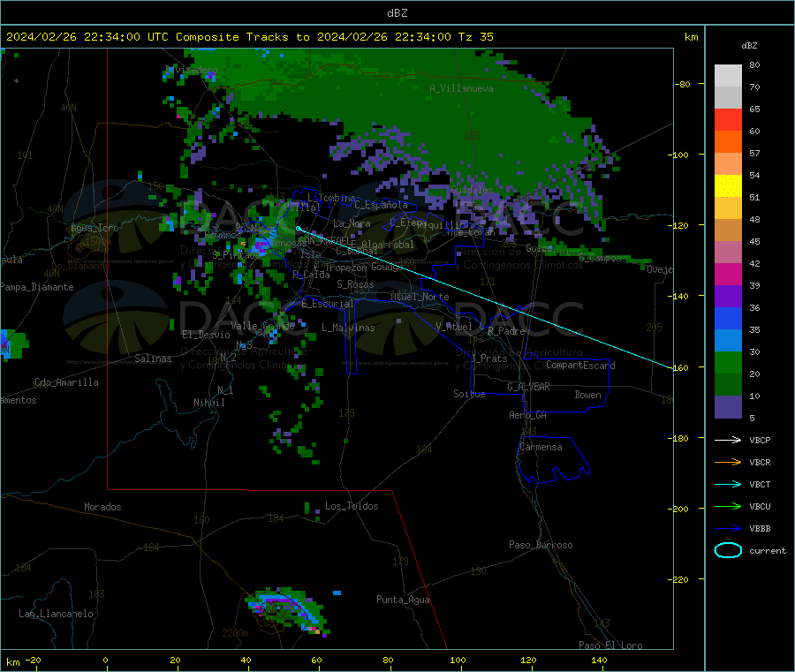
Task: Click the Valle_Grande place label
Action: tap(262, 325)
